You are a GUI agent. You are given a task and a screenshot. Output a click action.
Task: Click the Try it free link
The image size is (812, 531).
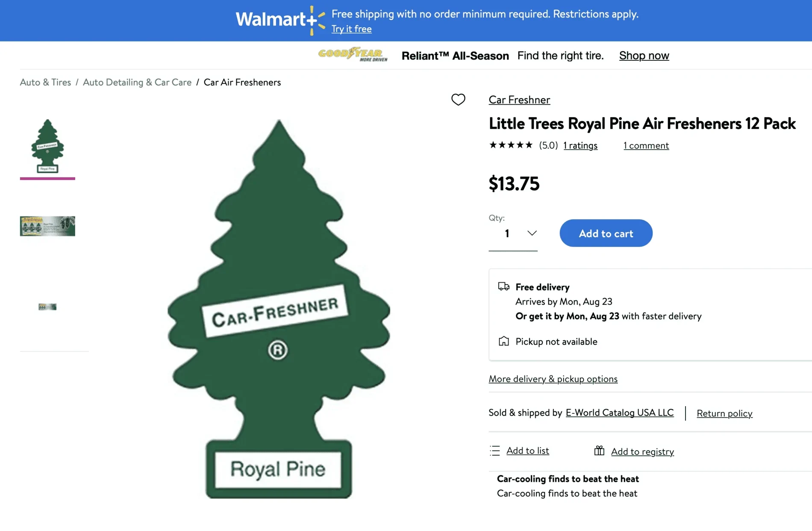pyautogui.click(x=351, y=29)
